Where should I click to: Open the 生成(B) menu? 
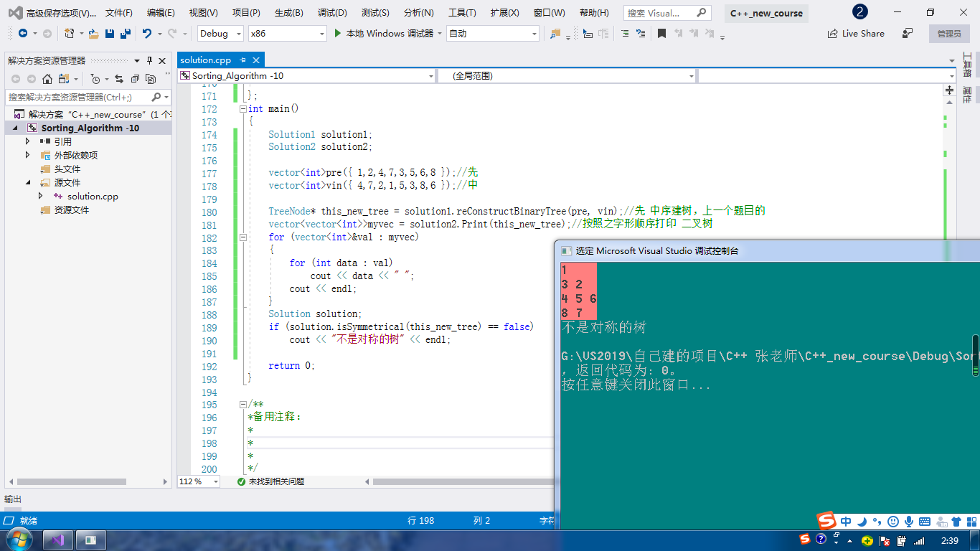(x=289, y=13)
